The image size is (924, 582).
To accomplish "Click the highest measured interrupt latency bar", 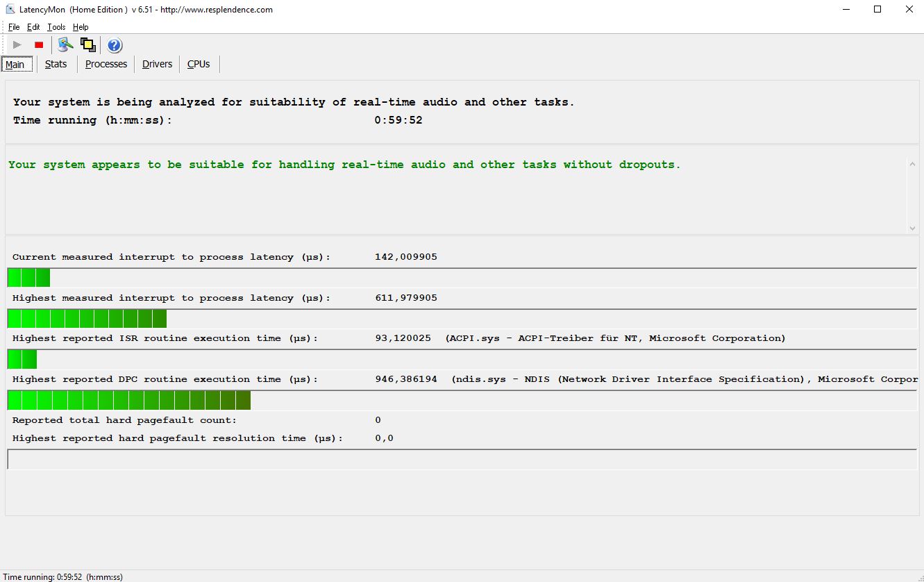I will [x=87, y=319].
